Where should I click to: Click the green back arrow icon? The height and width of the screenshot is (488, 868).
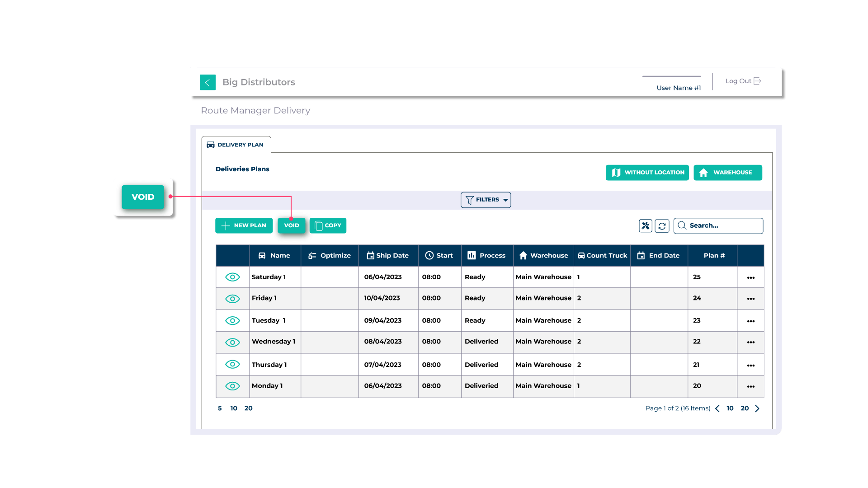pyautogui.click(x=208, y=82)
